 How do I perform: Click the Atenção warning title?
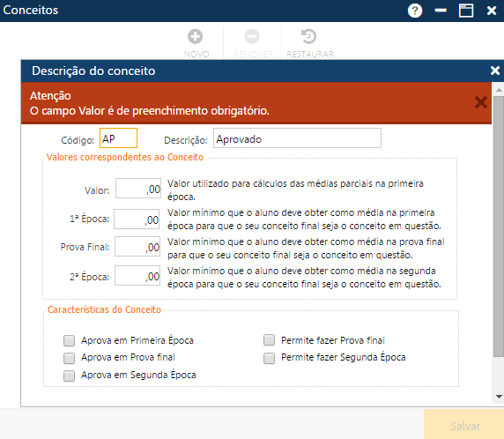coord(50,96)
